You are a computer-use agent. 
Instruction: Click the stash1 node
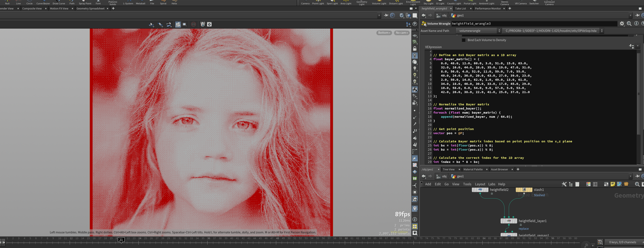(524, 190)
